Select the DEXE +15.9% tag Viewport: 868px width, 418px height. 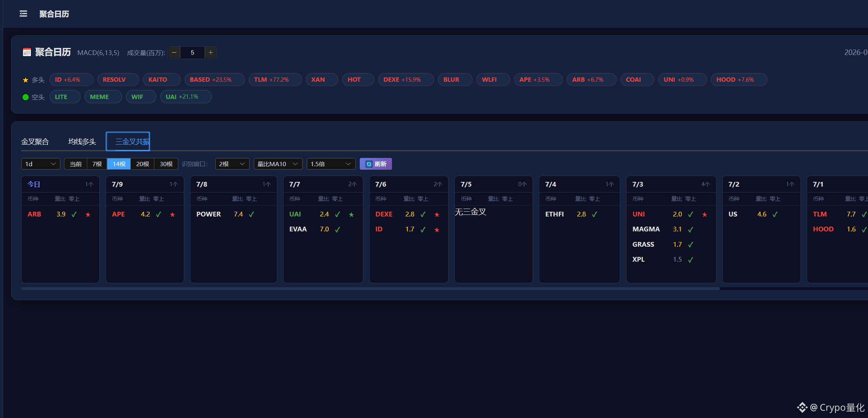[x=406, y=80]
